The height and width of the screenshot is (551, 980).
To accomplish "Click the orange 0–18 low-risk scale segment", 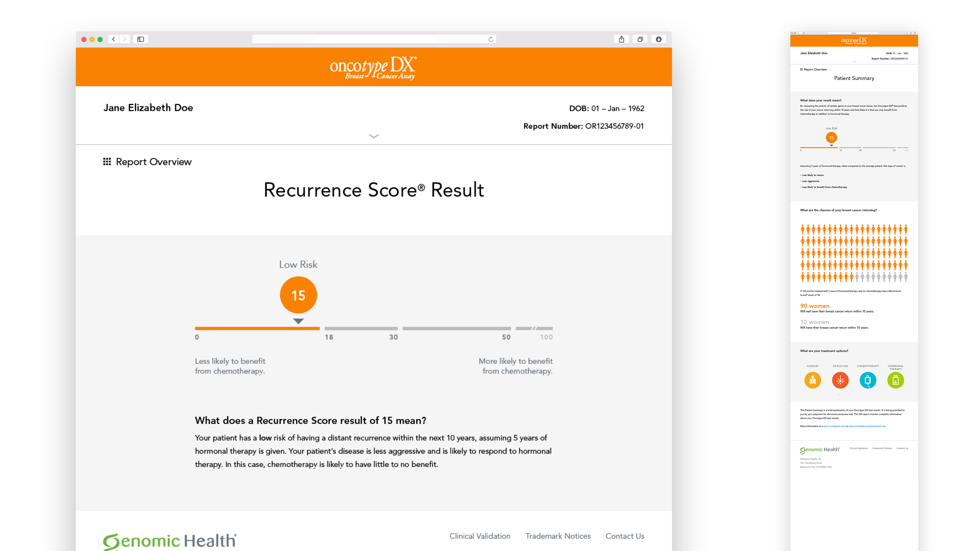I will coord(257,328).
